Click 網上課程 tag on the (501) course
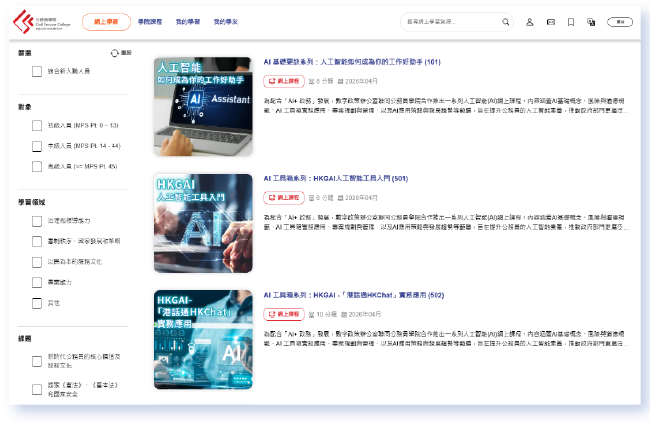The image size is (650, 428). 284,198
